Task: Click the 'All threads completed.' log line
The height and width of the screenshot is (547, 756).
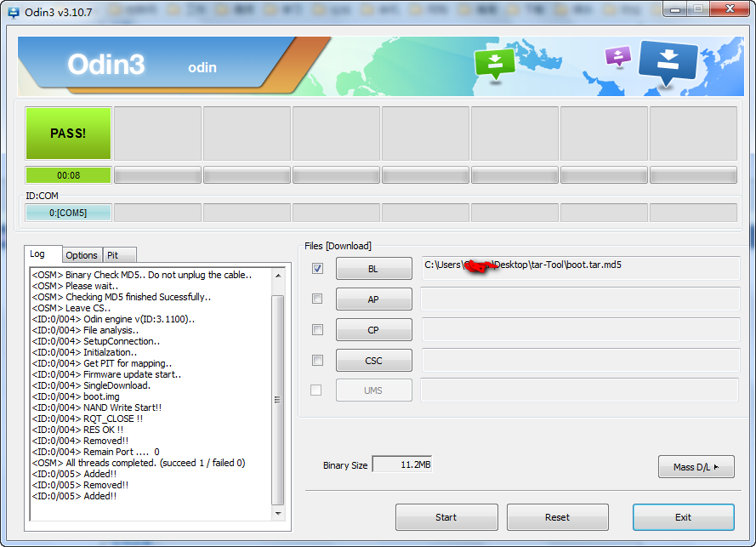Action: pyautogui.click(x=139, y=464)
